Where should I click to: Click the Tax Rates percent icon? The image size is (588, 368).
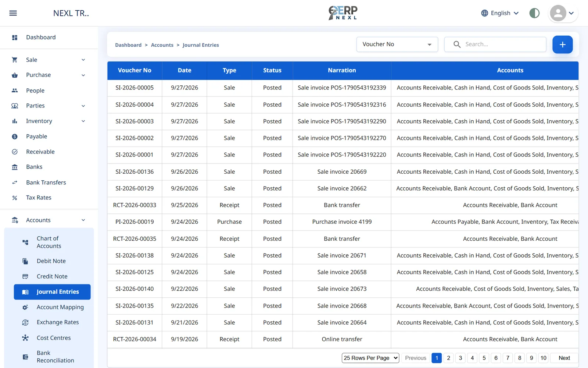(15, 198)
